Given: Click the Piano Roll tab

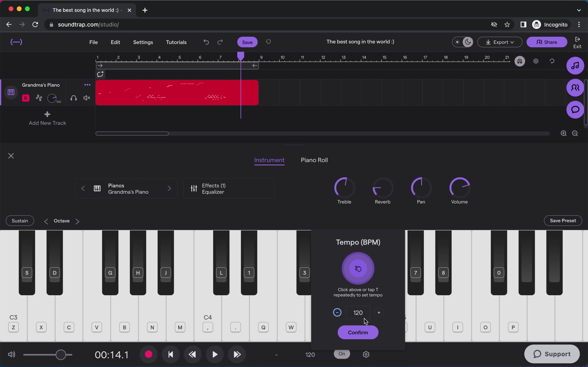Looking at the screenshot, I should (314, 160).
